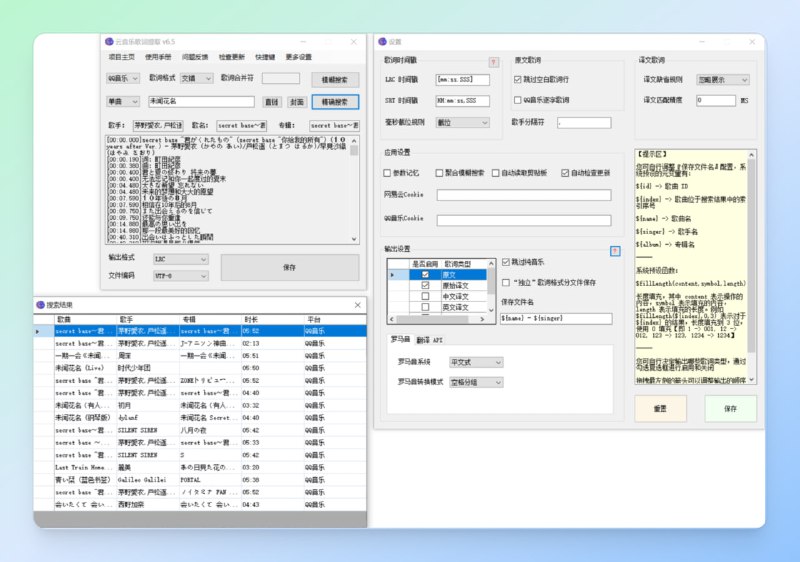Open the 更多设置 menu
Viewport: 800px width, 562px height.
298,57
